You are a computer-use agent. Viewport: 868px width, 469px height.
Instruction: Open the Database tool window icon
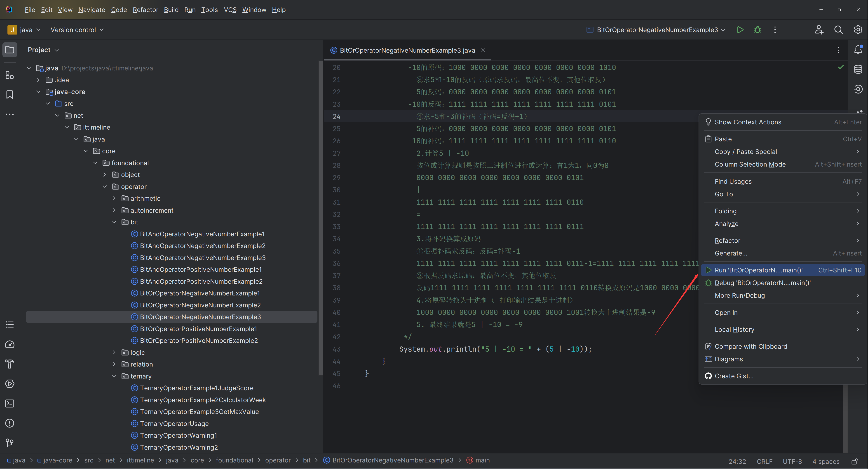[x=858, y=69]
